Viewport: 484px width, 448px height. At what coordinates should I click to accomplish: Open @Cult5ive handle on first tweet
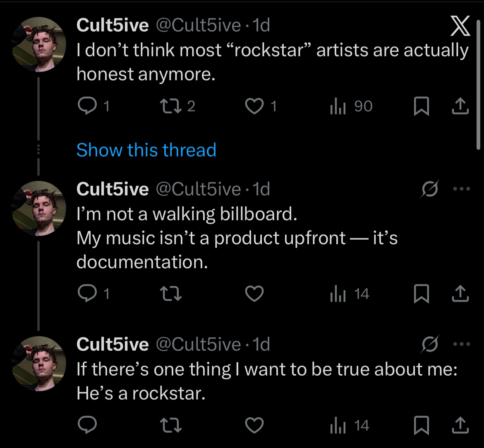[198, 26]
